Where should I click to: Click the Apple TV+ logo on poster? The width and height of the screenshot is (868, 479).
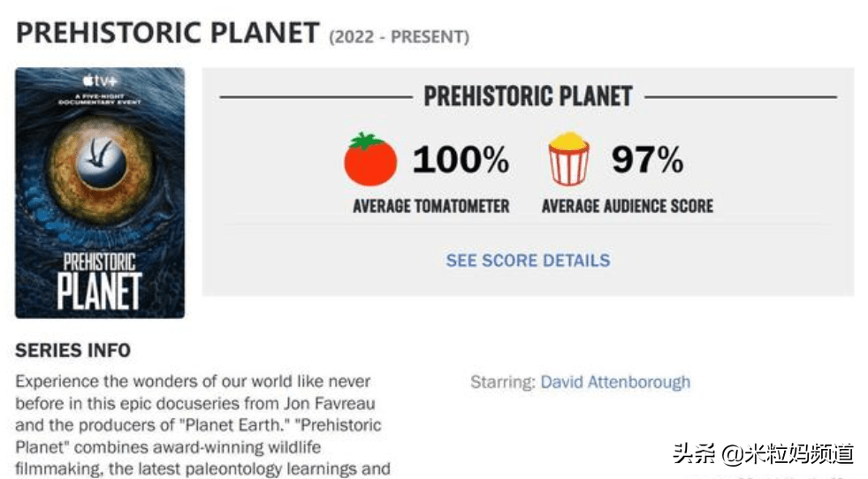point(100,81)
